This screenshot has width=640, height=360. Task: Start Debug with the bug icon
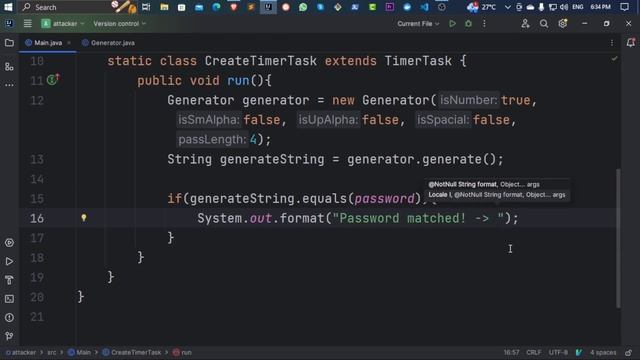(469, 24)
